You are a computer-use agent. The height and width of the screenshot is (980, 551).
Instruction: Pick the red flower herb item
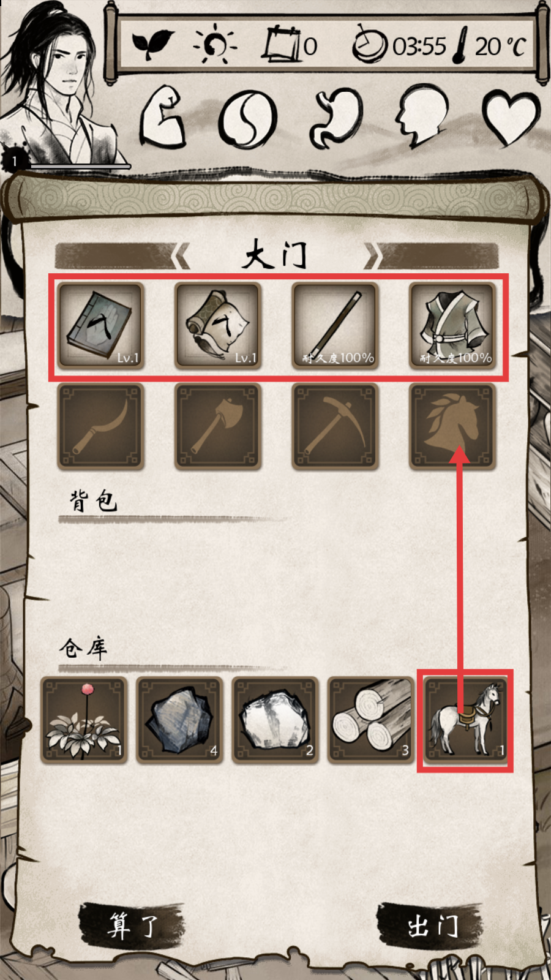pyautogui.click(x=84, y=720)
